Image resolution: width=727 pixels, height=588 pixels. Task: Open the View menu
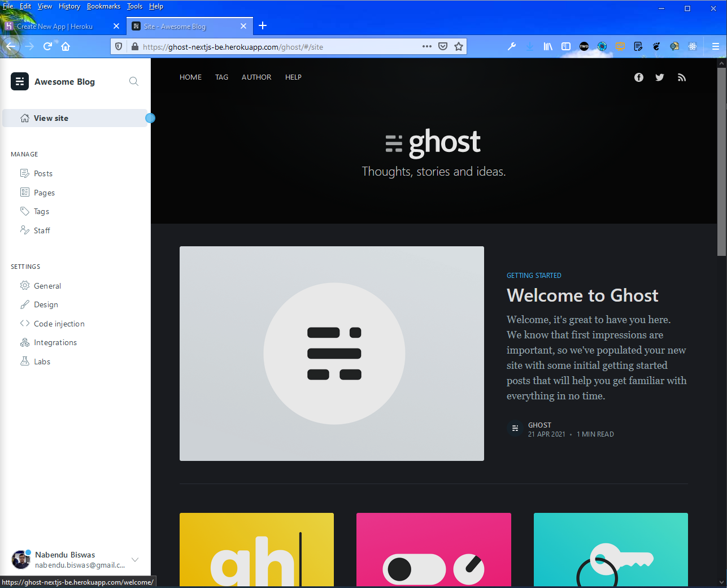[x=45, y=6]
